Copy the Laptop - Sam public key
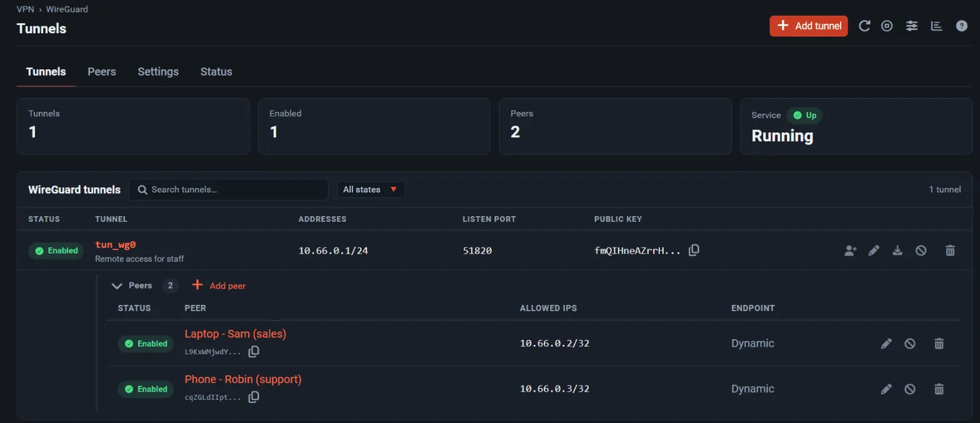 (254, 352)
